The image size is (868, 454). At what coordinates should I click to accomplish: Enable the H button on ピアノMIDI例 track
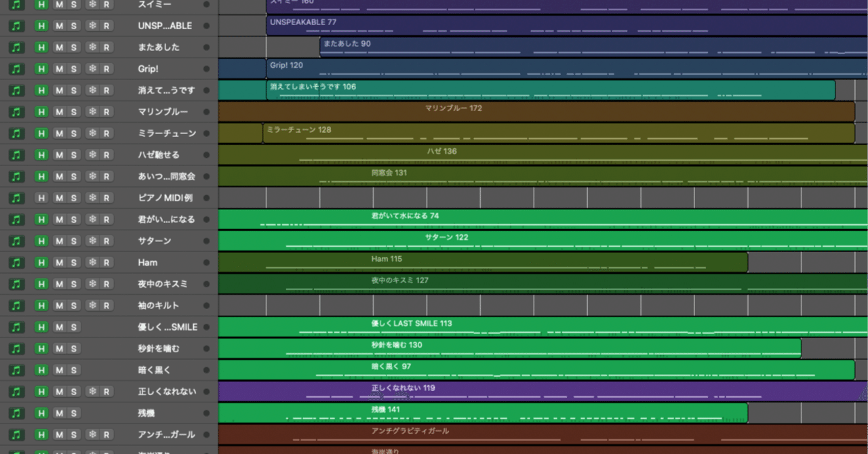click(x=42, y=198)
